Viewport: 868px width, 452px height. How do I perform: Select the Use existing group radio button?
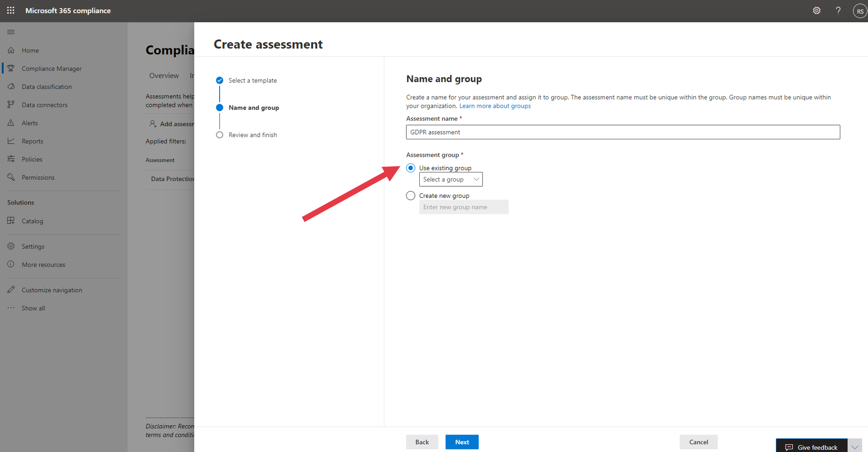(x=411, y=168)
